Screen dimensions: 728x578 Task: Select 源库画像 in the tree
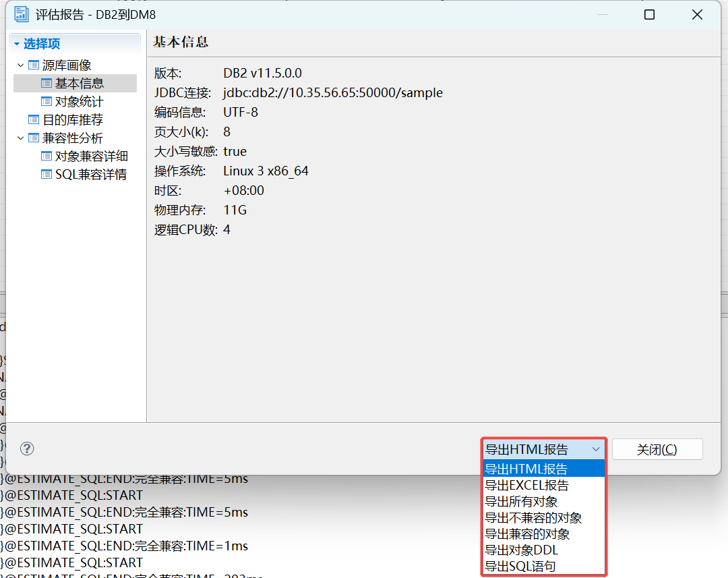(66, 65)
